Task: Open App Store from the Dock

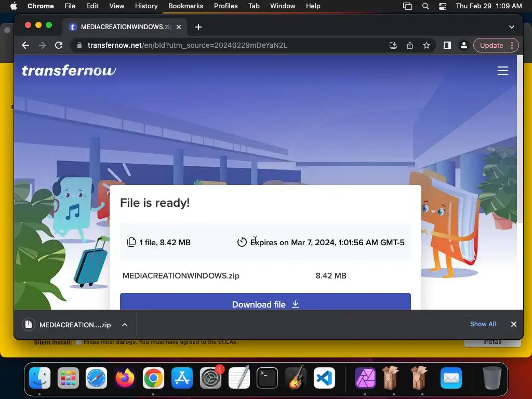Action: click(182, 378)
